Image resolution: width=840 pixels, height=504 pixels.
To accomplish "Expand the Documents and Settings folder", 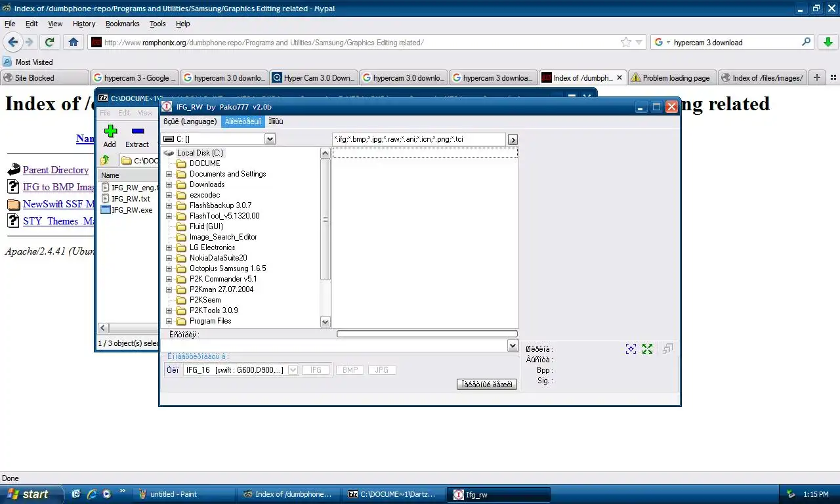I will click(x=169, y=174).
